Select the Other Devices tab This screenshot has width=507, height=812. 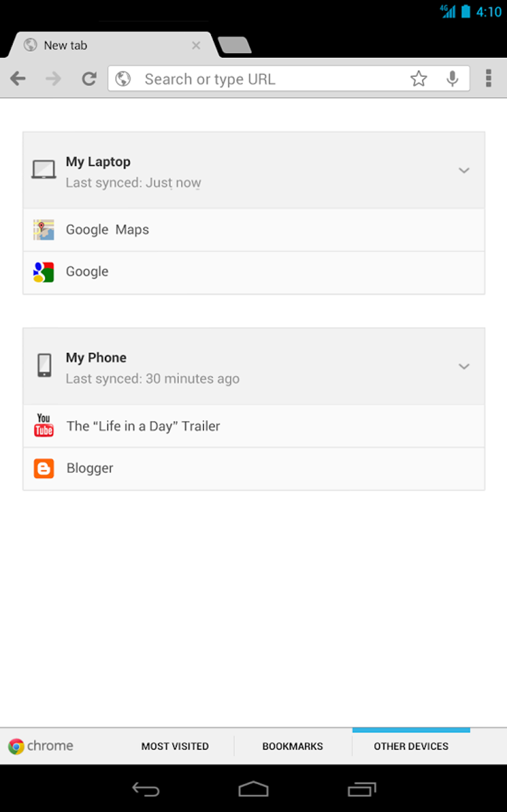[x=411, y=746]
